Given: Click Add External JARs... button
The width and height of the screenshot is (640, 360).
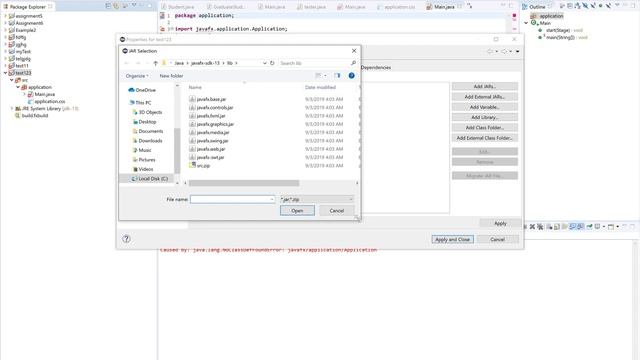Looking at the screenshot, I should [485, 97].
